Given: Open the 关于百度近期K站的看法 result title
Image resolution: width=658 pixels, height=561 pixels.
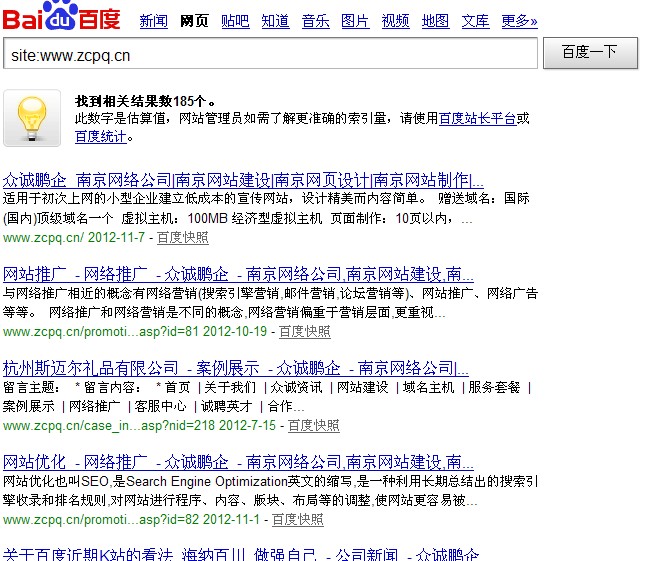Looking at the screenshot, I should click(241, 554).
